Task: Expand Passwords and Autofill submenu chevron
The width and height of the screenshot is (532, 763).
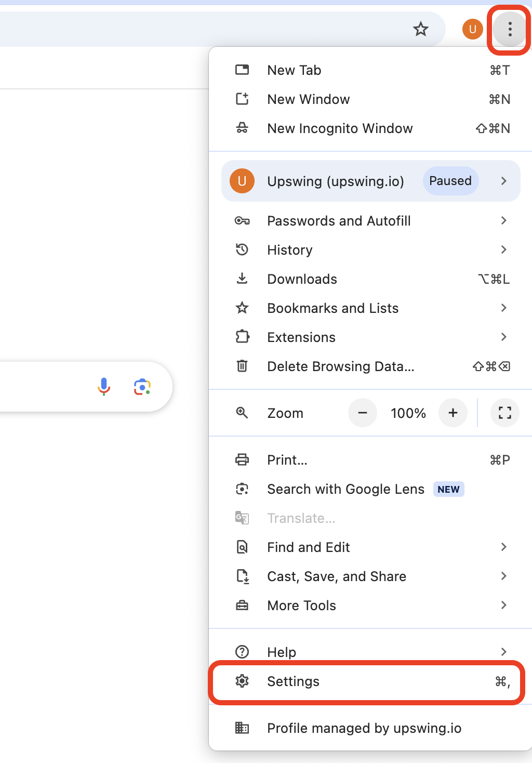Action: point(503,220)
